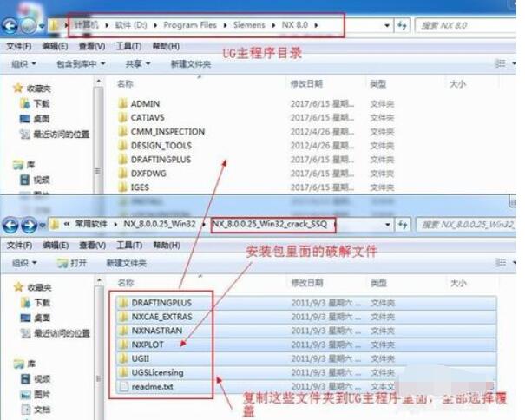Open address history dropdown in top window
This screenshot has width=525, height=420.
pos(387,25)
